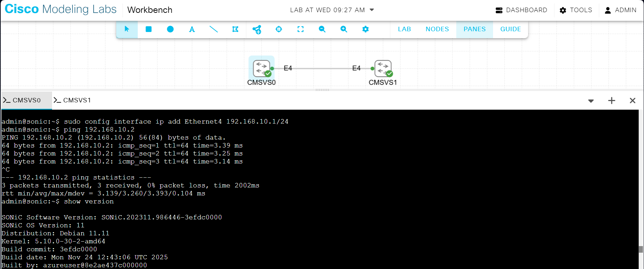This screenshot has width=644, height=269.
Task: Select the CMSVS1 switch node icon
Action: point(383,68)
